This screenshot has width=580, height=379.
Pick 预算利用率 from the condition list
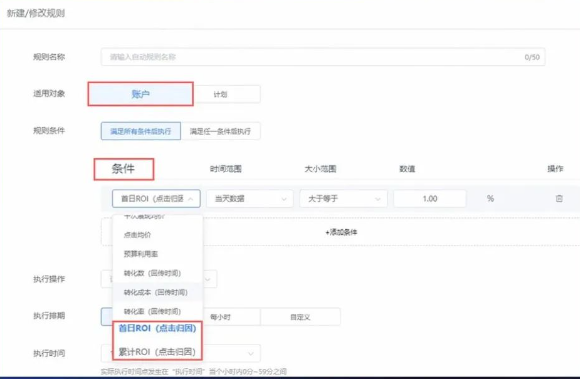coord(158,254)
